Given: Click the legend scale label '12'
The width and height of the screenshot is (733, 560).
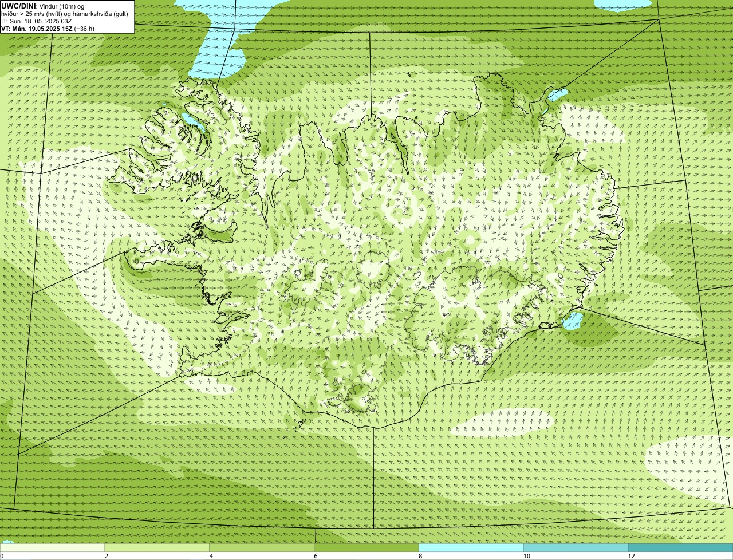Looking at the screenshot, I should click(x=631, y=556).
